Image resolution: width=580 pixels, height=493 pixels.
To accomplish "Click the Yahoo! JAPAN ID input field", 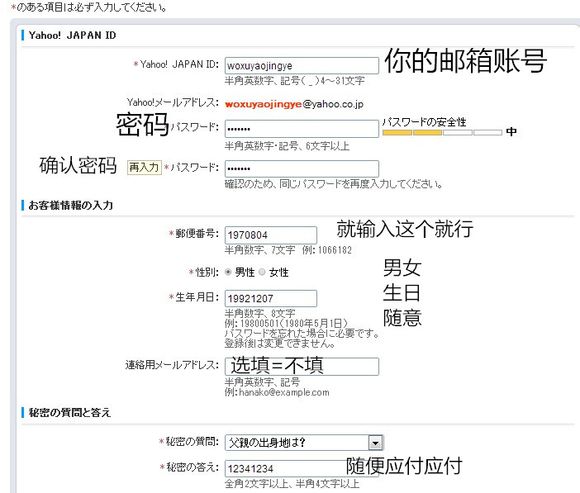I will [301, 65].
